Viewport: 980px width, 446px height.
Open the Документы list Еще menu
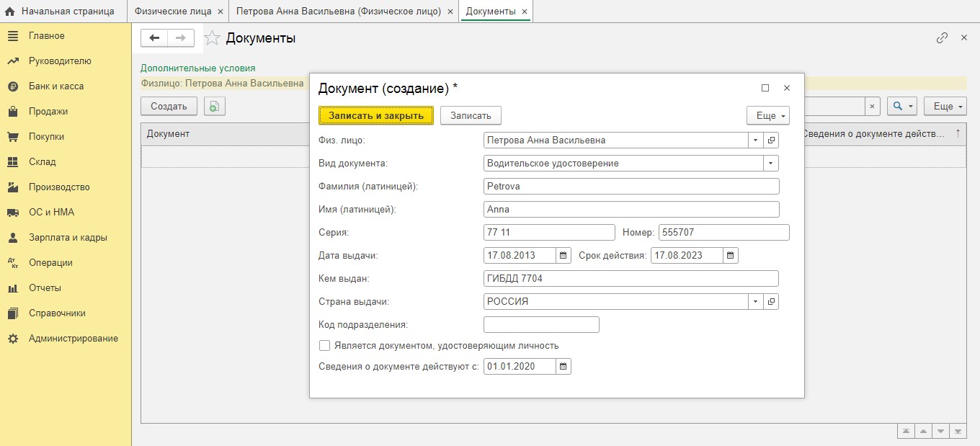point(945,106)
